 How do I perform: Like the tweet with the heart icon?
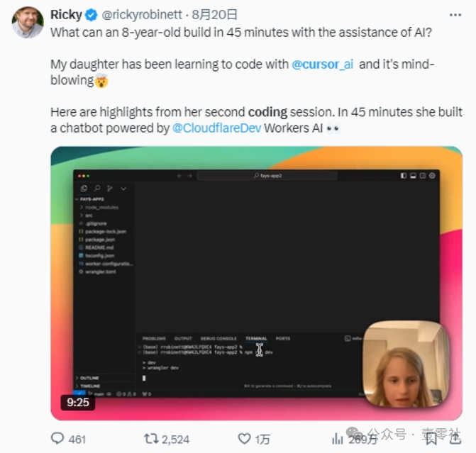244,439
